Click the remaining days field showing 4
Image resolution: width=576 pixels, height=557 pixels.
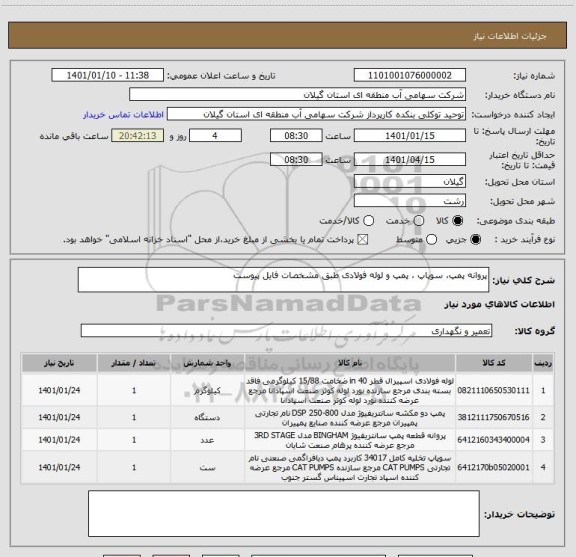[215, 136]
